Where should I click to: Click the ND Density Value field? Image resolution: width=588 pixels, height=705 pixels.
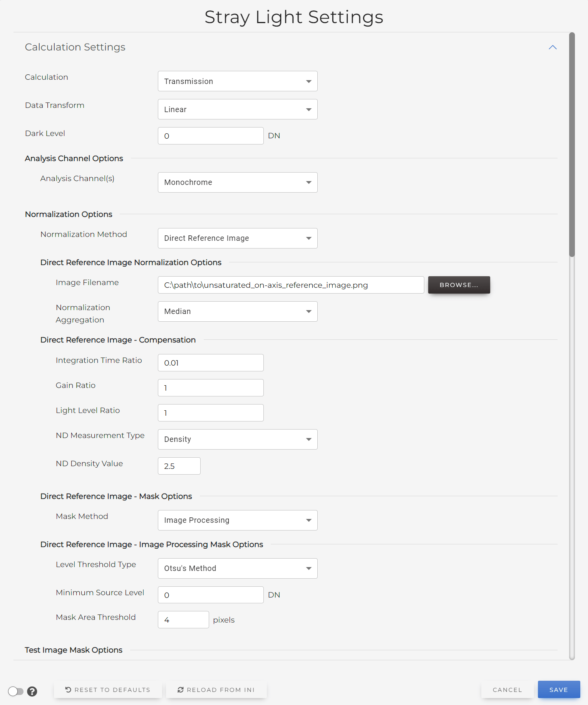coord(179,466)
